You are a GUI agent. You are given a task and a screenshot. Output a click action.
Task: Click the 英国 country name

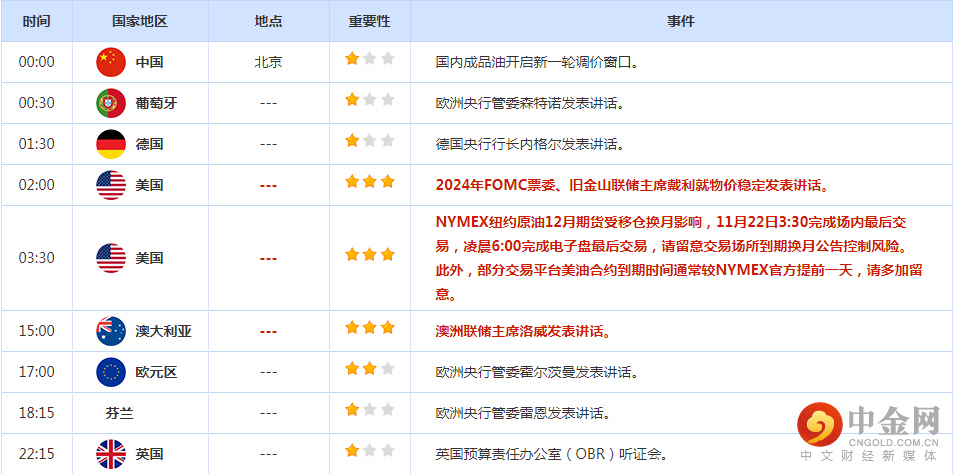tap(149, 455)
